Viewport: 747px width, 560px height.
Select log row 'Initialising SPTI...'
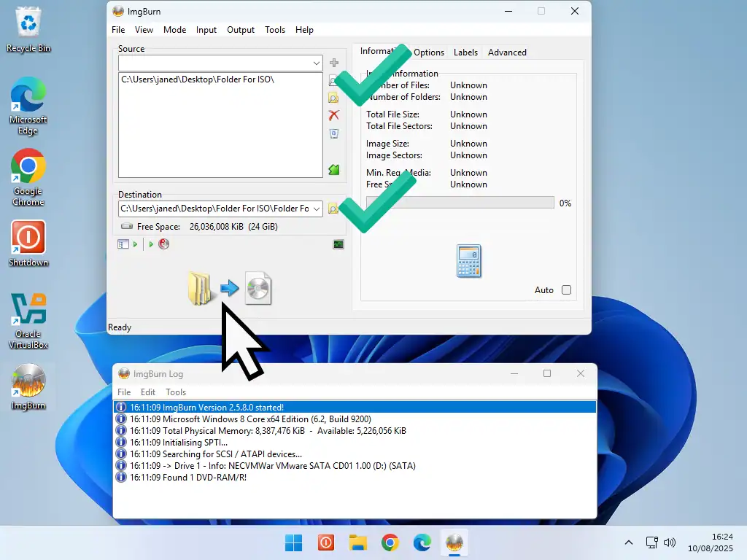(355, 443)
